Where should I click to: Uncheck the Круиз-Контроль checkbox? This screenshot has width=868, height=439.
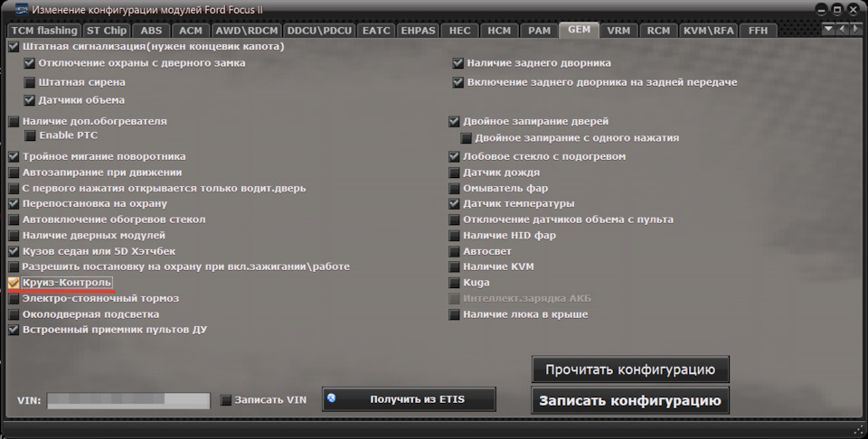coord(14,283)
